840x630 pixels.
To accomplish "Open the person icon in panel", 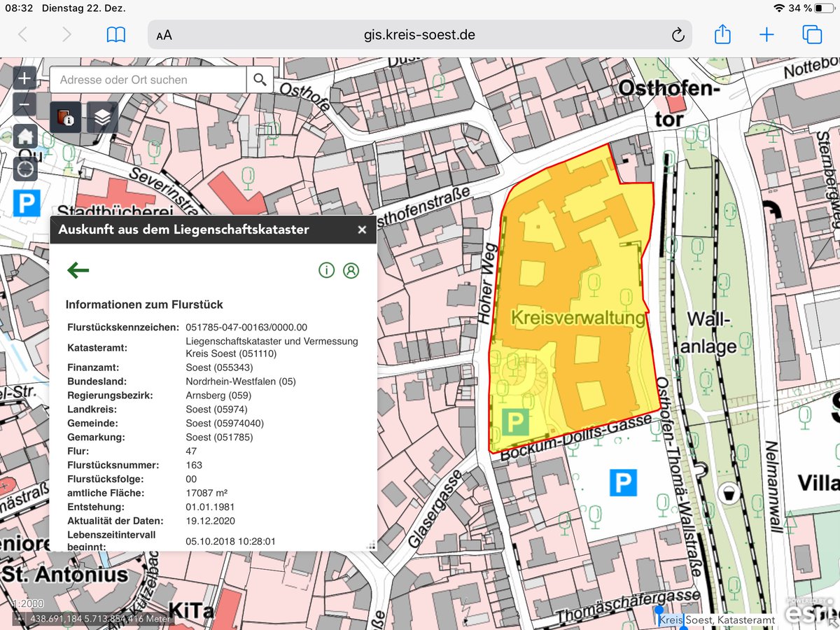I will [351, 270].
